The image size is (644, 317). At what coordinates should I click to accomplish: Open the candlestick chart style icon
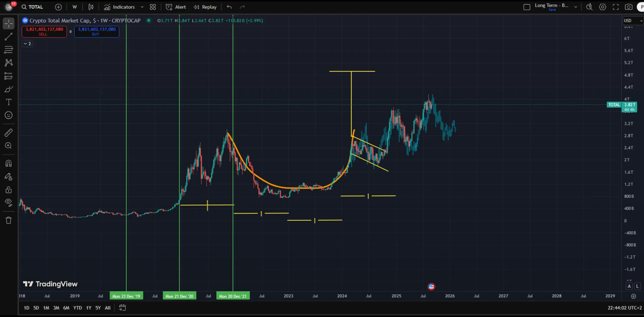(91, 7)
